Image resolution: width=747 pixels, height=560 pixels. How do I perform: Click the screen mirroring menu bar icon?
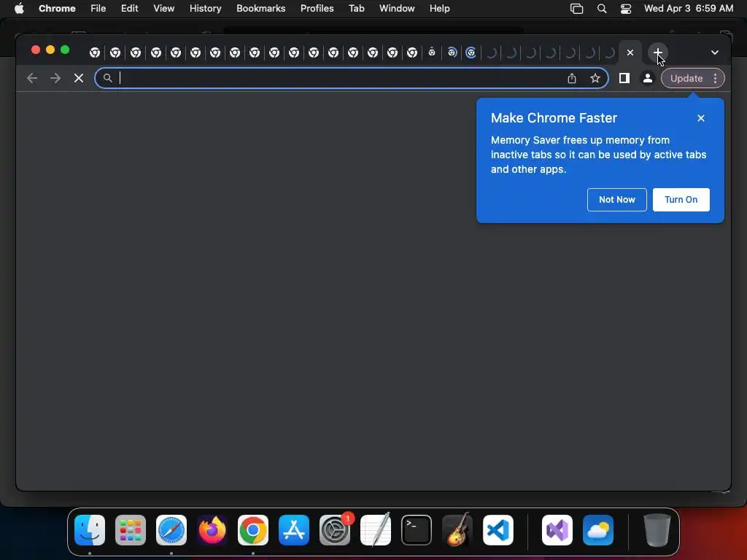pyautogui.click(x=576, y=9)
